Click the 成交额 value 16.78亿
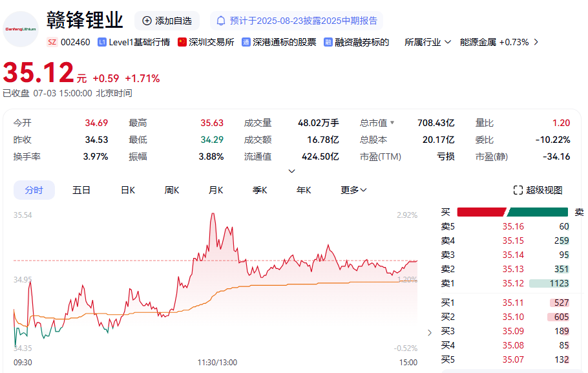Screen dimensions: 588x373 323,140
